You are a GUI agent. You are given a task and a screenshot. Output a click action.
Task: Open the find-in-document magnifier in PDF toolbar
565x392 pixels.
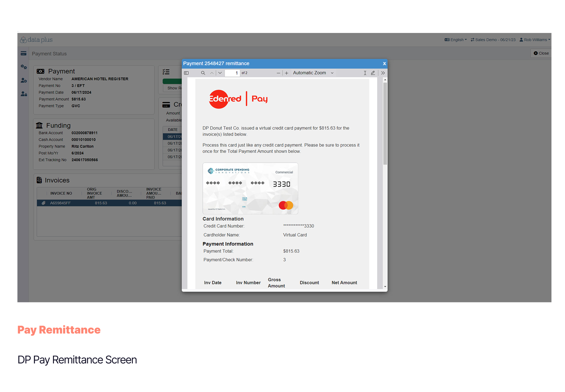tap(203, 73)
